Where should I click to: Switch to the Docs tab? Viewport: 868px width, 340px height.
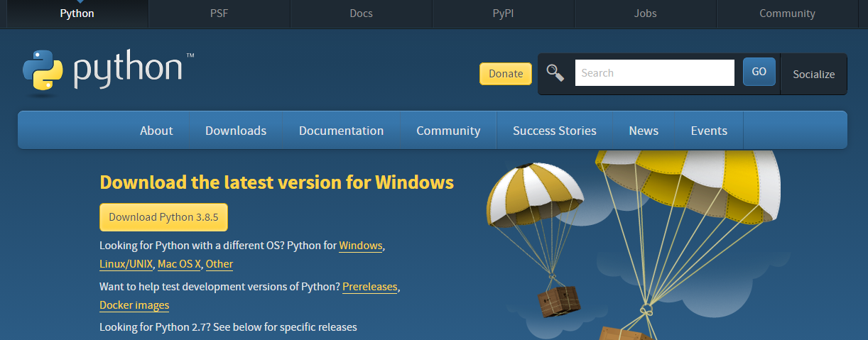click(x=361, y=13)
